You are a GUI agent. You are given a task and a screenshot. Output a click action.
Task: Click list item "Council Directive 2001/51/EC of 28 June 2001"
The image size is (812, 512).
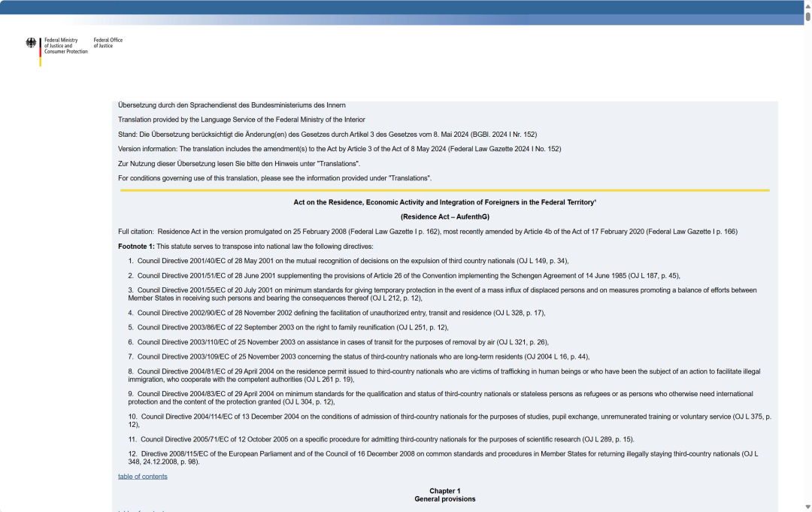pos(404,276)
